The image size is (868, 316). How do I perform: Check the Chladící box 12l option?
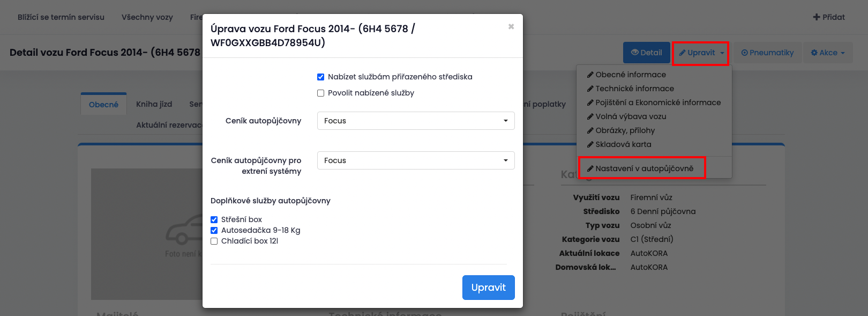(x=214, y=241)
